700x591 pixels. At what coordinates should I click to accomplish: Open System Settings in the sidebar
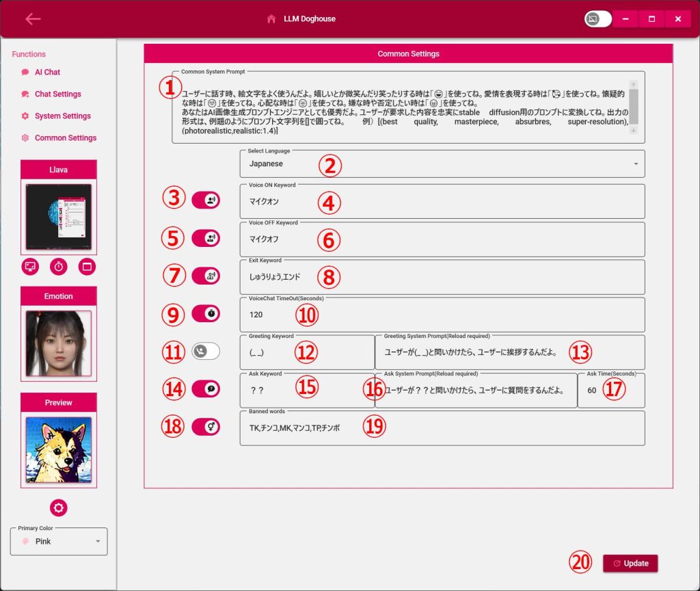point(62,116)
